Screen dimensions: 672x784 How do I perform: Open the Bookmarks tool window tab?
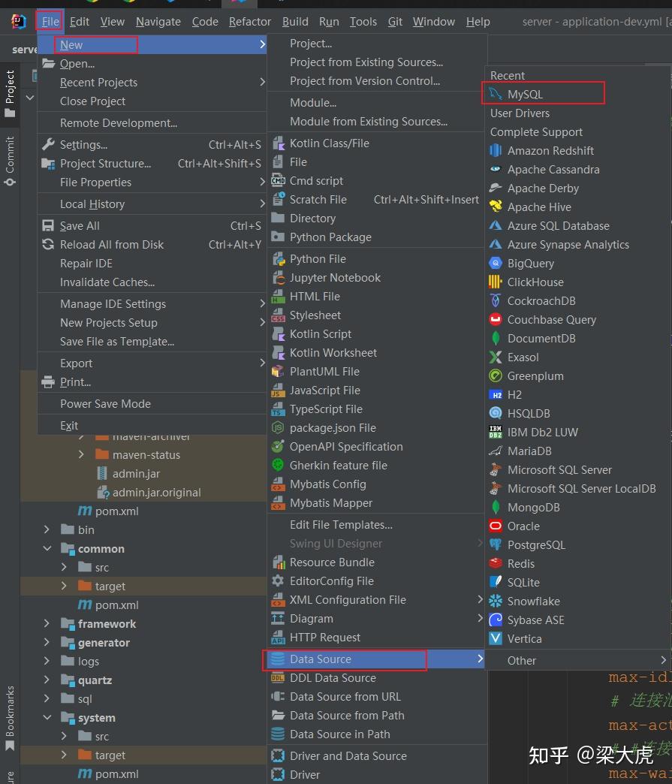pyautogui.click(x=10, y=718)
